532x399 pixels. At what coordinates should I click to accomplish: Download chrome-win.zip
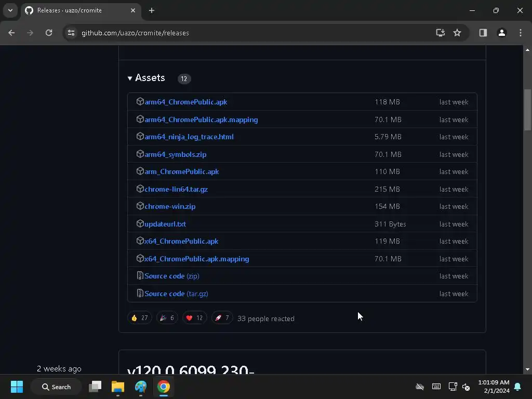pyautogui.click(x=170, y=206)
